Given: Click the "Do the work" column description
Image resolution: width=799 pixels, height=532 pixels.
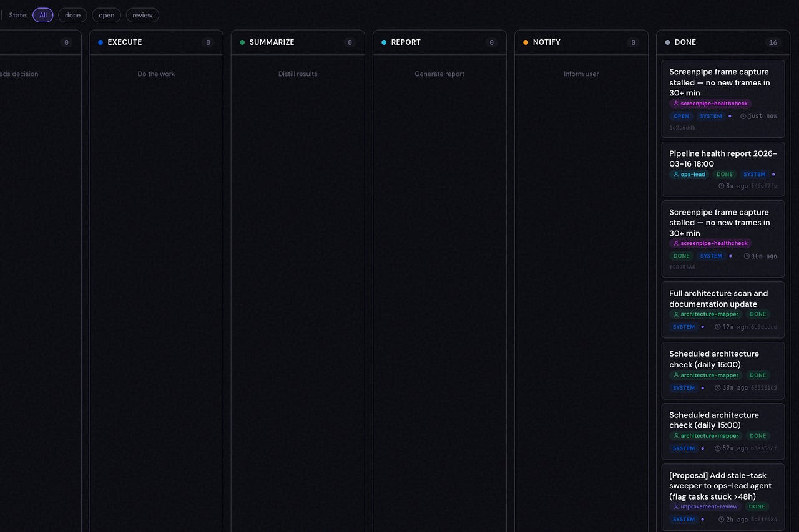Looking at the screenshot, I should 156,74.
